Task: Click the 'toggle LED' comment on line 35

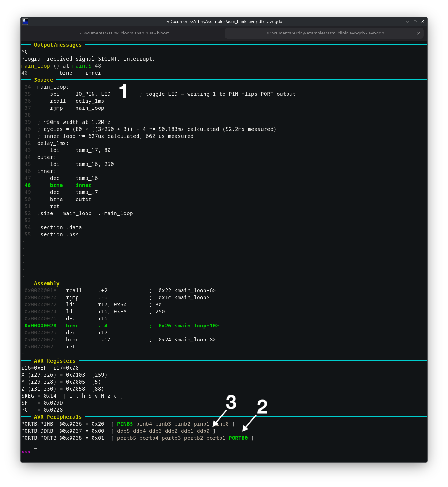Action: 218,94
